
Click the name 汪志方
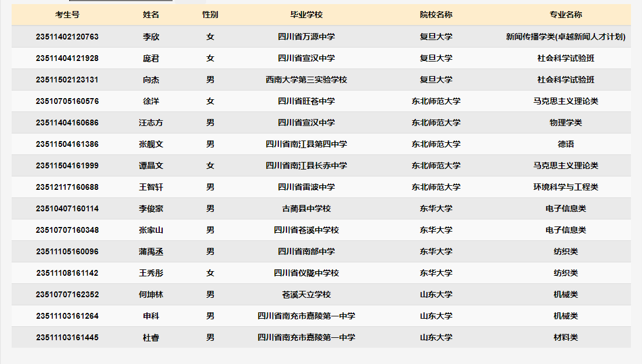[x=150, y=122]
